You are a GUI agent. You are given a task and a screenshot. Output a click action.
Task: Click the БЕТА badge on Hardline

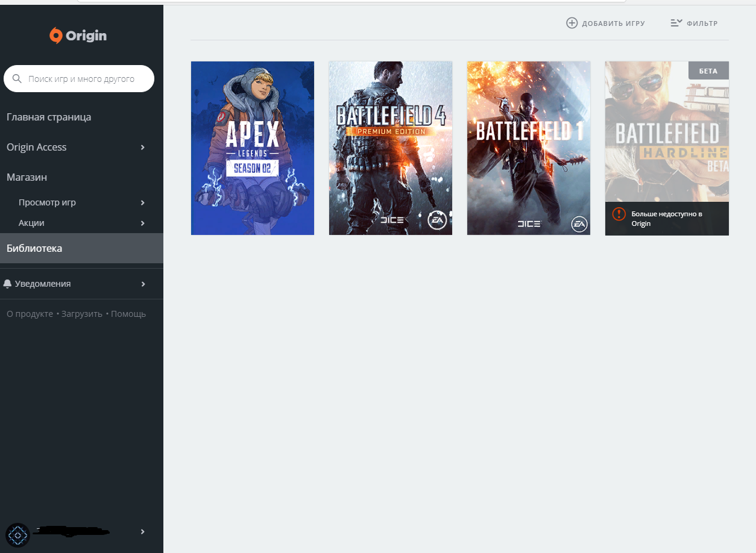coord(708,70)
